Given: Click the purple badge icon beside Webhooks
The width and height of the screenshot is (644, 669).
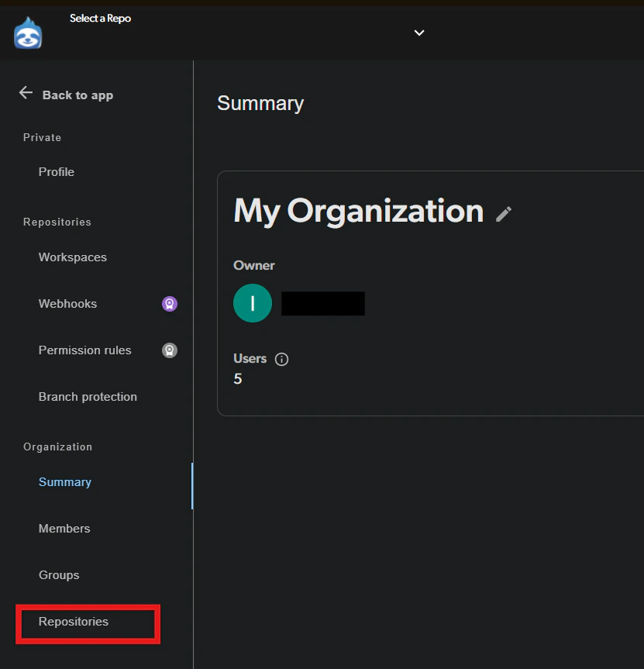Looking at the screenshot, I should pos(169,303).
